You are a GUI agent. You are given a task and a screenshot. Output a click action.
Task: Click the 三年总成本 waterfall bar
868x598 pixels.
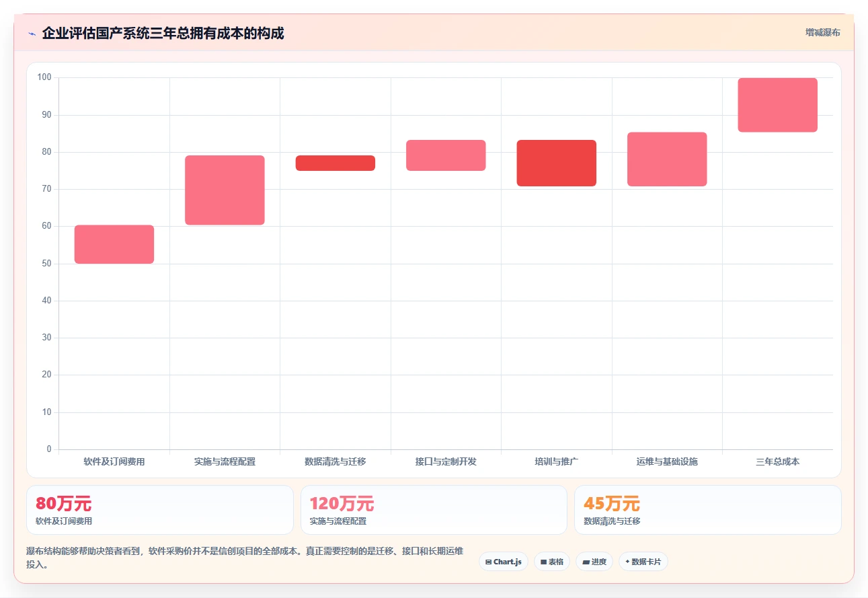point(778,105)
